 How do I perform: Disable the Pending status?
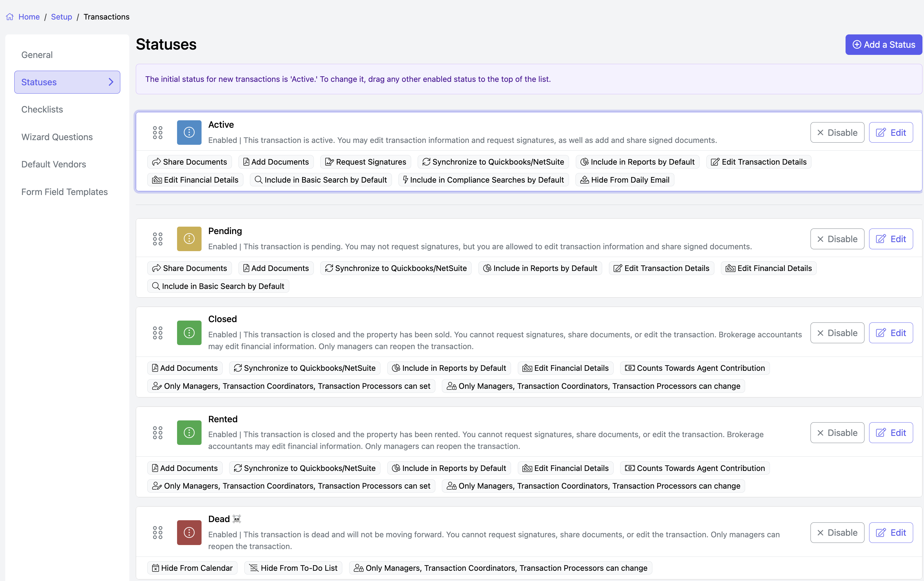[837, 239]
